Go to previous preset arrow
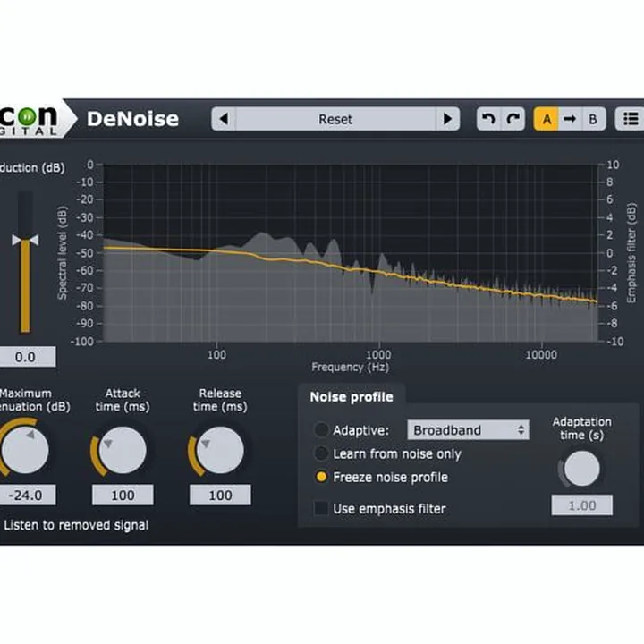This screenshot has width=644, height=644. coord(224,119)
